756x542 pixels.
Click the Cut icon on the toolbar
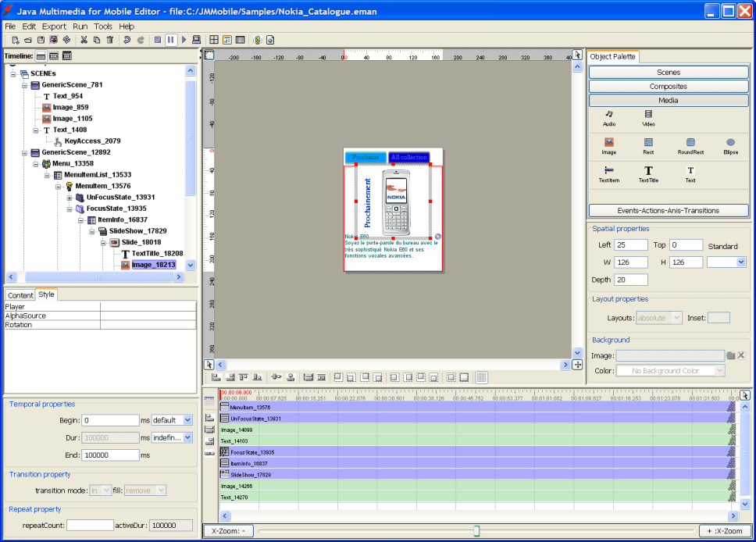84,39
